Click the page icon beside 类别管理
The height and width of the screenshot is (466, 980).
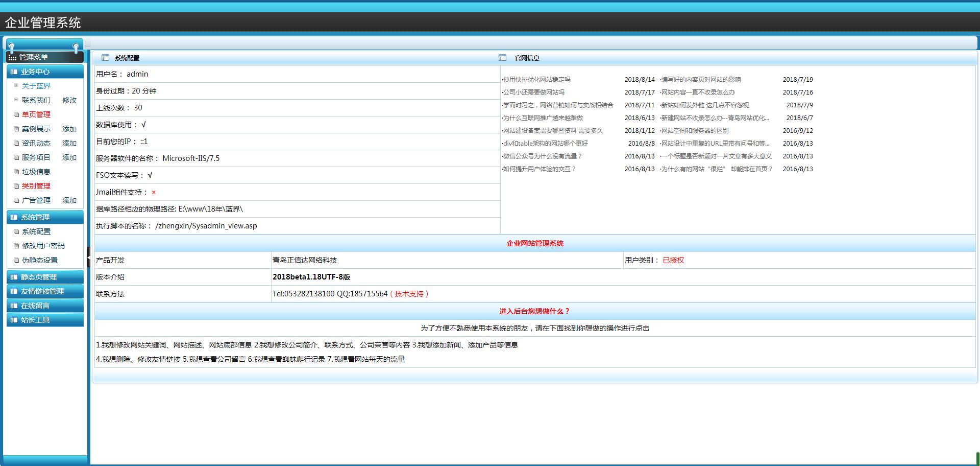[16, 186]
